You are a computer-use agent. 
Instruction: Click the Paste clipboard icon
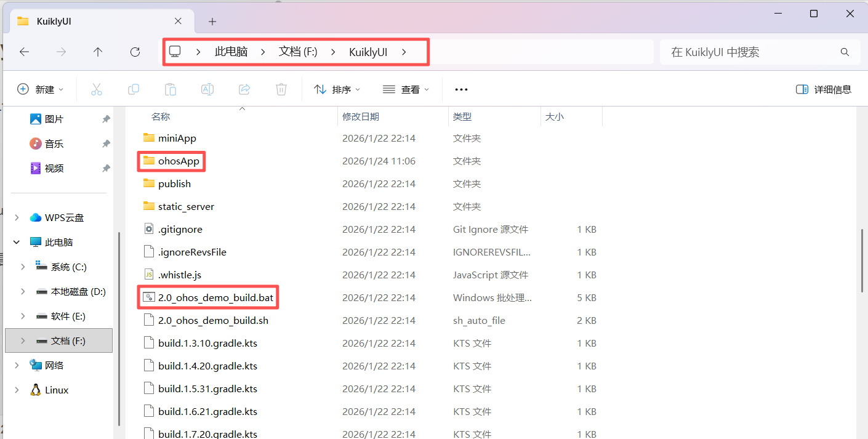point(171,89)
